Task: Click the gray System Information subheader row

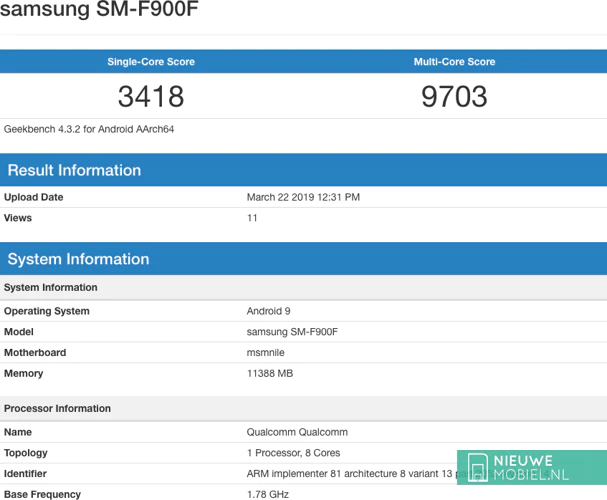Action: tap(304, 287)
